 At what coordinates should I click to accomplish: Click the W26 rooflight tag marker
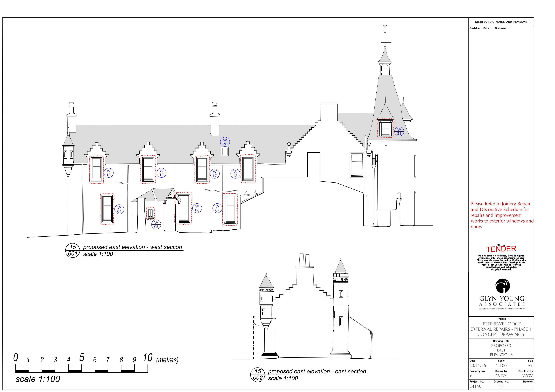click(225, 142)
